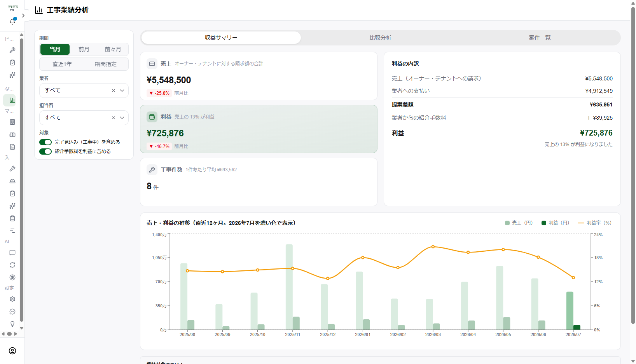
Task: Open the hard hat sidebar icon
Action: 12,181
